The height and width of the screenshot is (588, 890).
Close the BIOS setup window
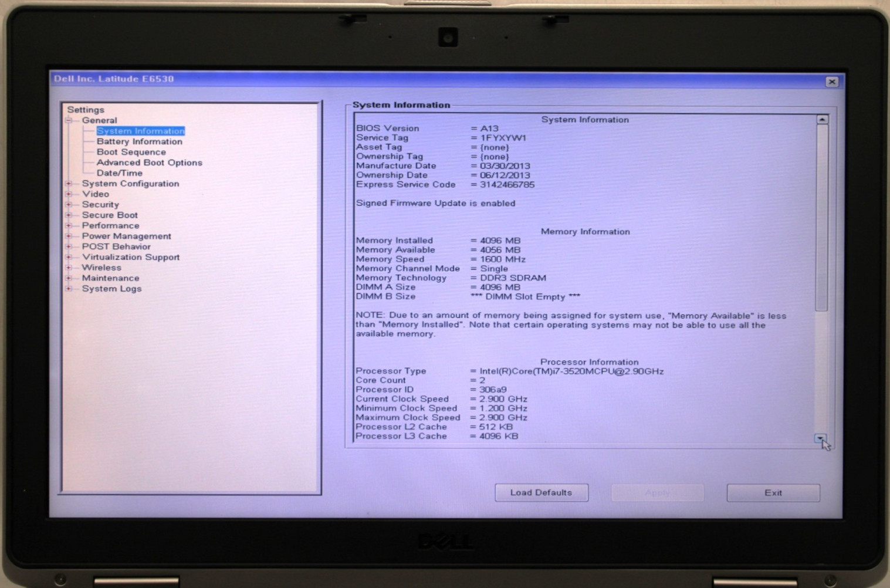point(832,82)
